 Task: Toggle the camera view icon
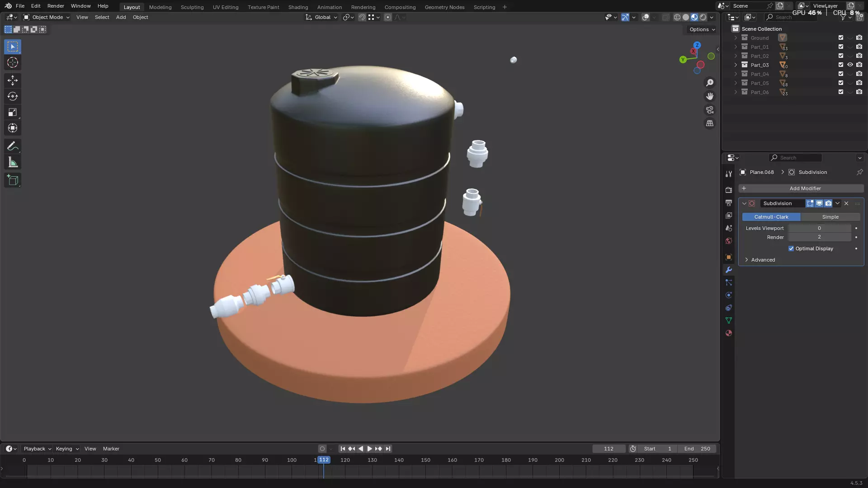coord(710,110)
